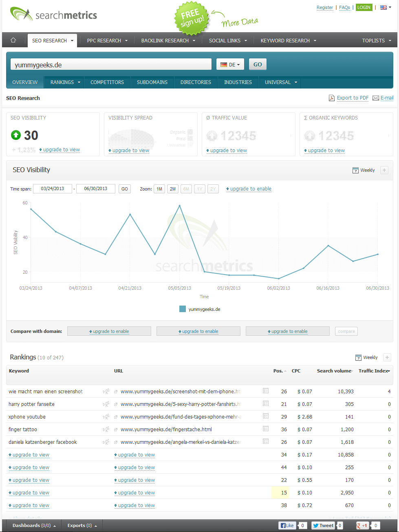Click the plus button in Rankings header
This screenshot has height=532, width=399.
(x=387, y=357)
